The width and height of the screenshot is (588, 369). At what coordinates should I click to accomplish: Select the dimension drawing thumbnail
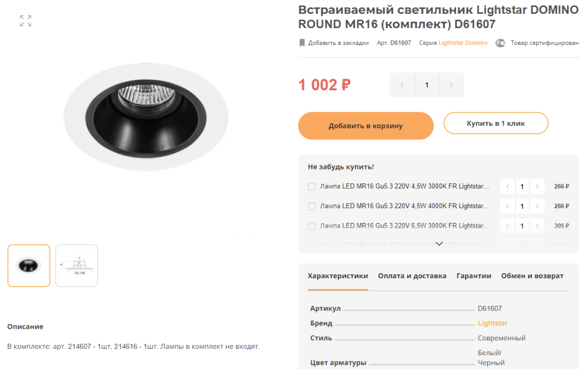click(76, 266)
